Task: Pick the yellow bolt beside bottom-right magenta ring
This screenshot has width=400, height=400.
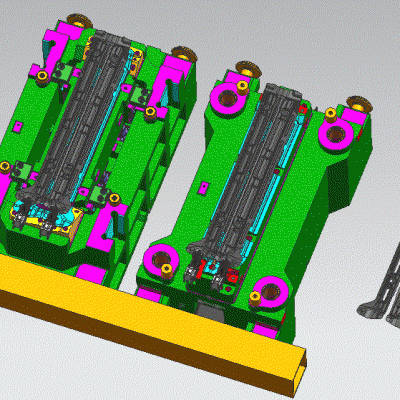Action: click(x=255, y=298)
